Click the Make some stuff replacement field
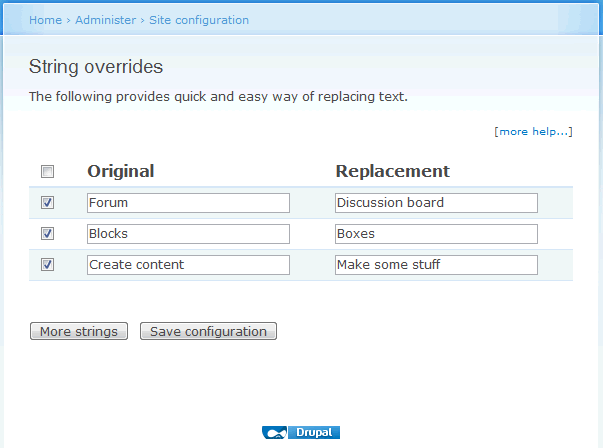Viewport: 603px width, 448px height. [436, 265]
